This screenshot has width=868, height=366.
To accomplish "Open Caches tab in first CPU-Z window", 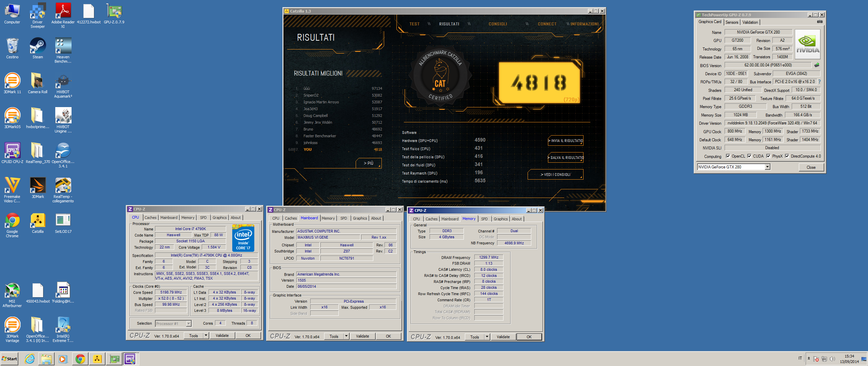I will click(x=151, y=218).
